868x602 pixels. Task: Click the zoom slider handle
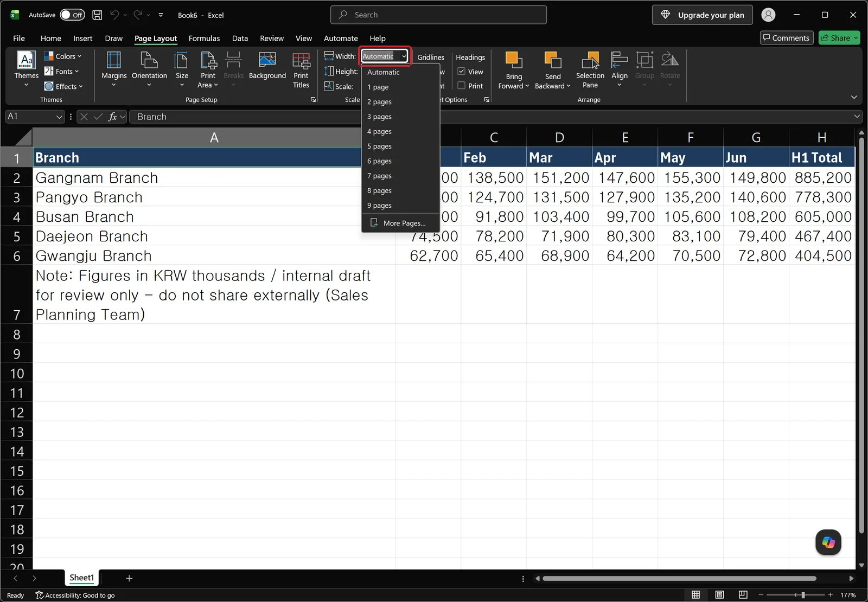pyautogui.click(x=803, y=595)
